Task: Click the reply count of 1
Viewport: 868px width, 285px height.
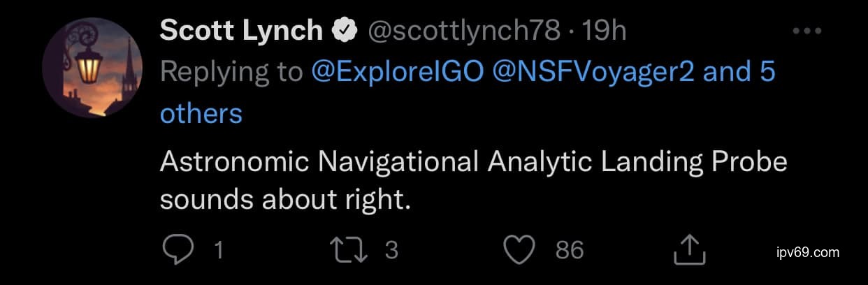Action: coord(219,250)
